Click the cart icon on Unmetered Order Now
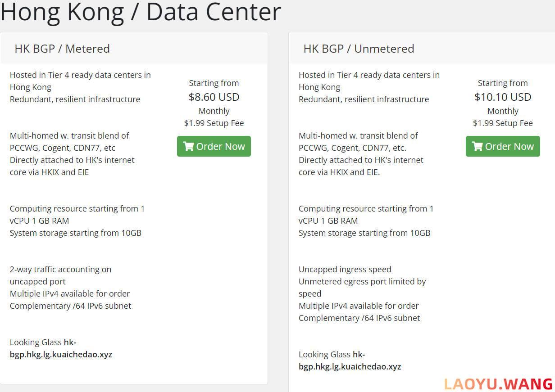 (478, 146)
